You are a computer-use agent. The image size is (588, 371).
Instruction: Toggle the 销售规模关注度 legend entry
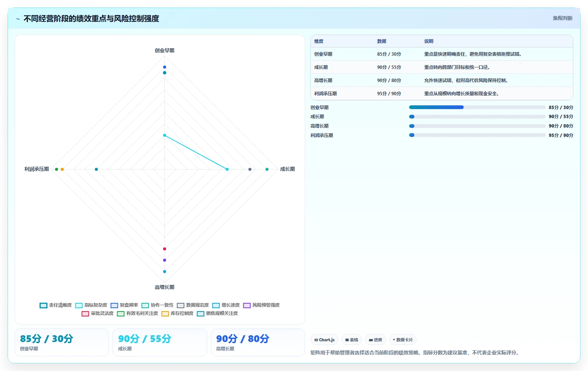tap(217, 313)
